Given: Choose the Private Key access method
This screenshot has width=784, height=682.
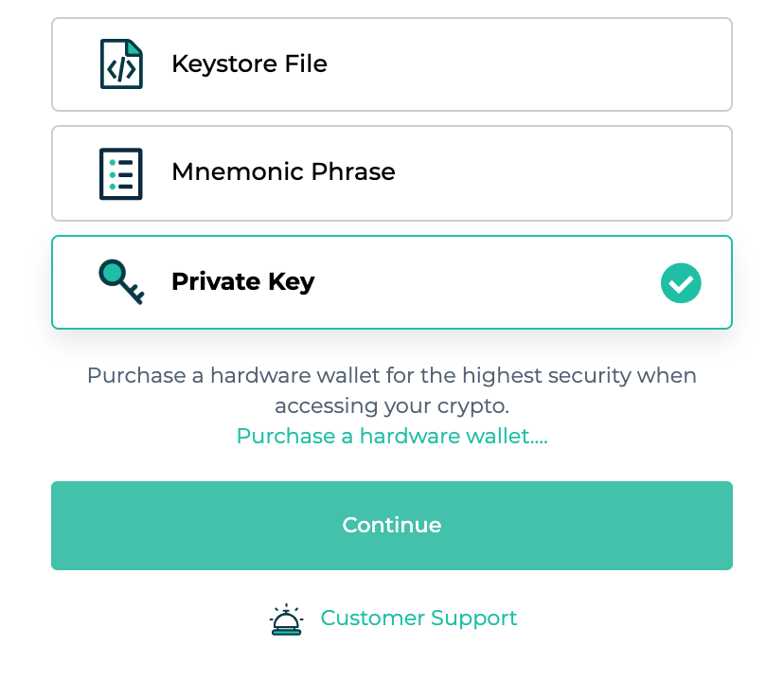Looking at the screenshot, I should [x=392, y=282].
